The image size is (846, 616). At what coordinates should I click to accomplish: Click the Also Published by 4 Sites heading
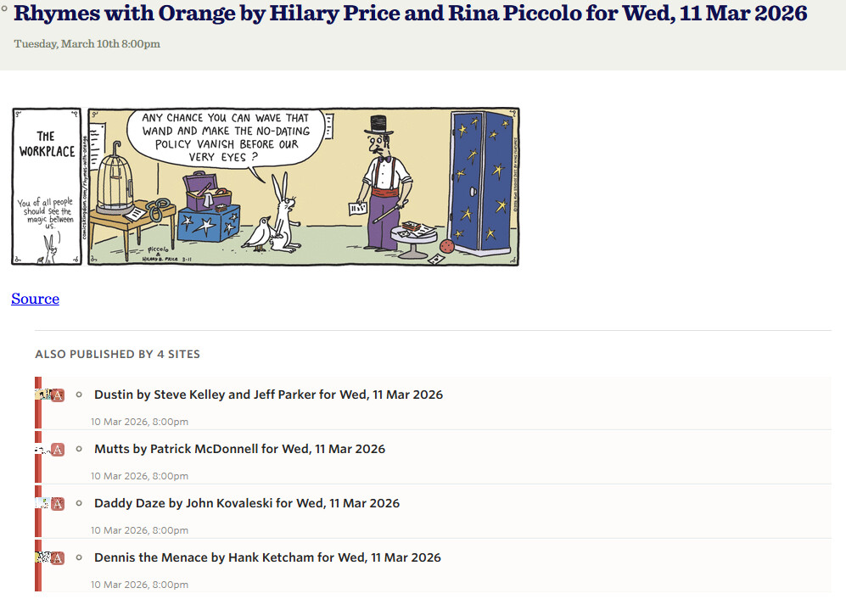pos(117,354)
